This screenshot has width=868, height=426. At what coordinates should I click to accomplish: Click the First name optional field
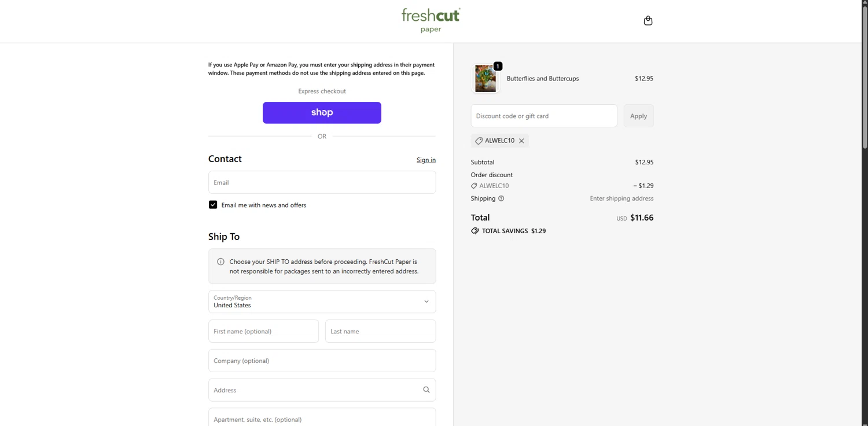point(263,332)
